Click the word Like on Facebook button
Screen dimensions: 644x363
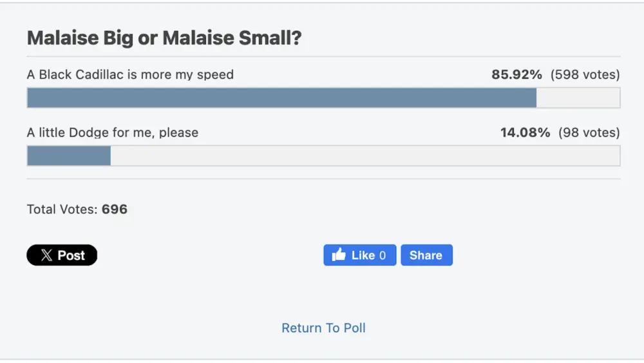click(363, 255)
